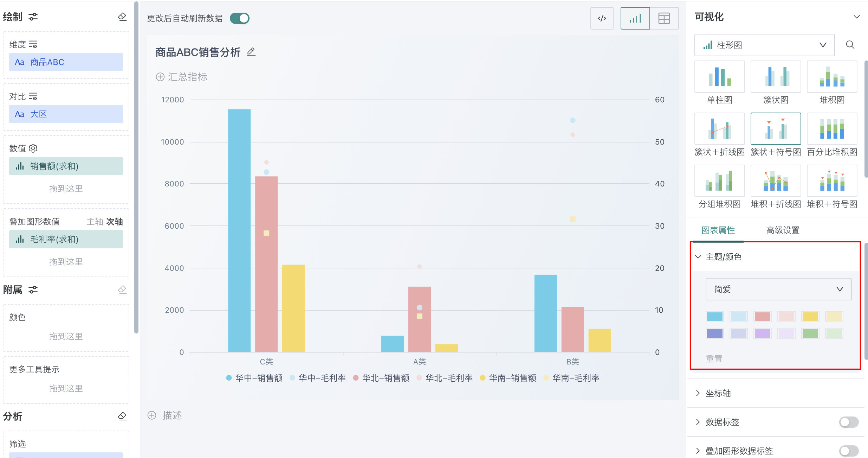Screen dimensions: 868x458
Task: Click the sort icon next to 维度
Action: point(33,44)
